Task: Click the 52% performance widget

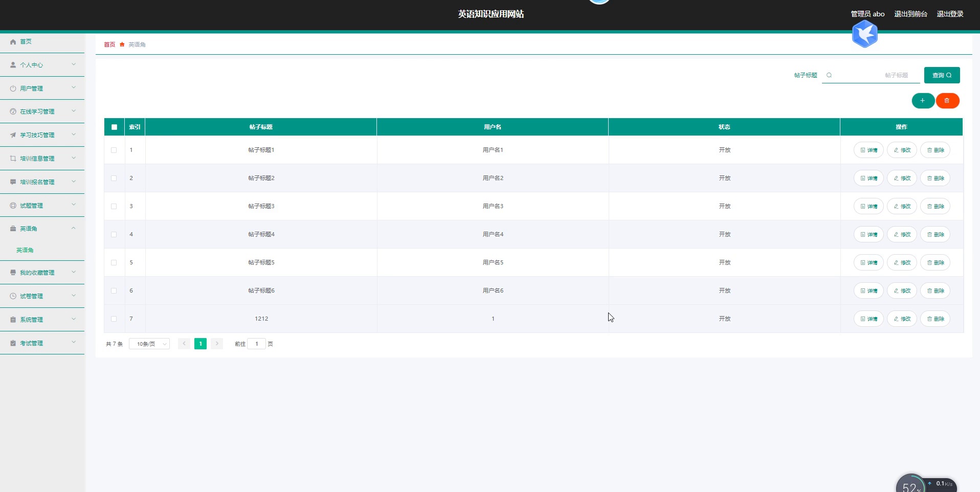Action: [911, 484]
